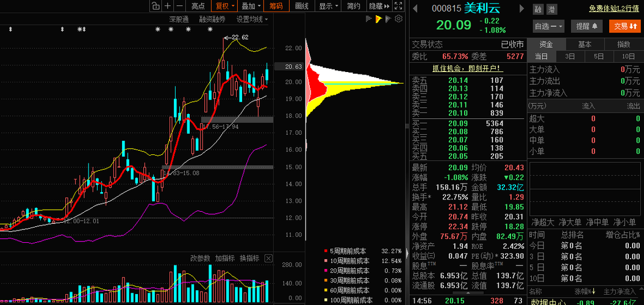Select the gray bars chip distribution icon
The height and width of the screenshot is (305, 644).
pyautogui.click(x=369, y=18)
